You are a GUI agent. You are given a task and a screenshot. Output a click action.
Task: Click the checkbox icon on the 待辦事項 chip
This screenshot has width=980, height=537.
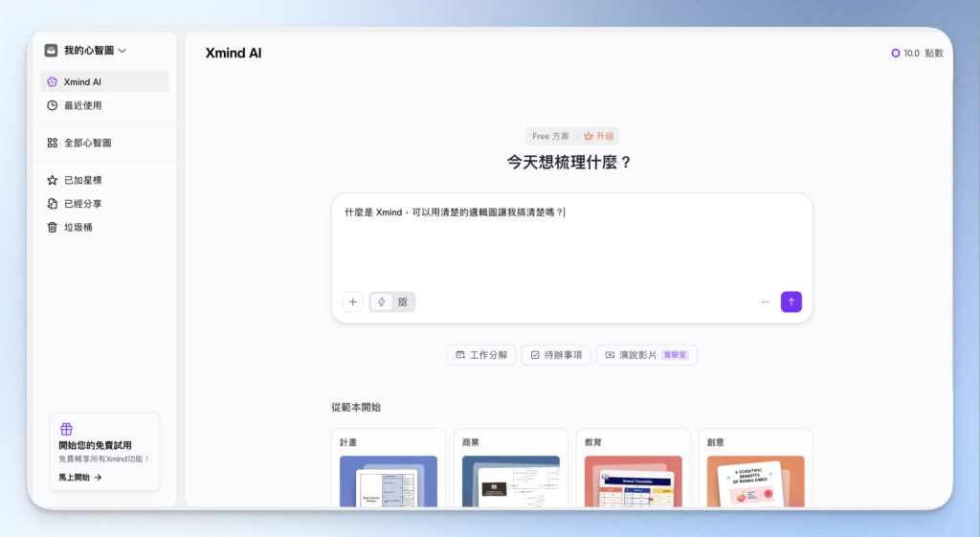pyautogui.click(x=535, y=355)
